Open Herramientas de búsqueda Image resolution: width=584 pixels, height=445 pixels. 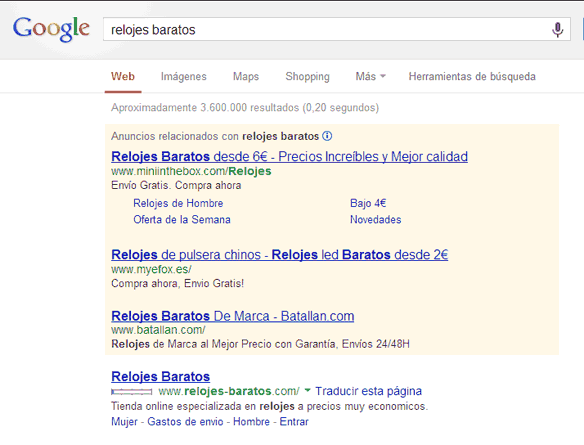coord(472,76)
